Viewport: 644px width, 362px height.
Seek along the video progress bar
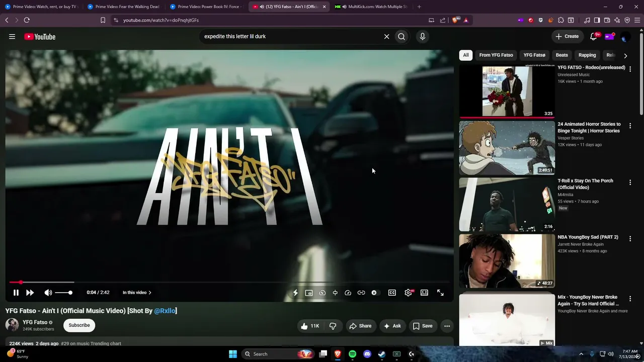229,282
